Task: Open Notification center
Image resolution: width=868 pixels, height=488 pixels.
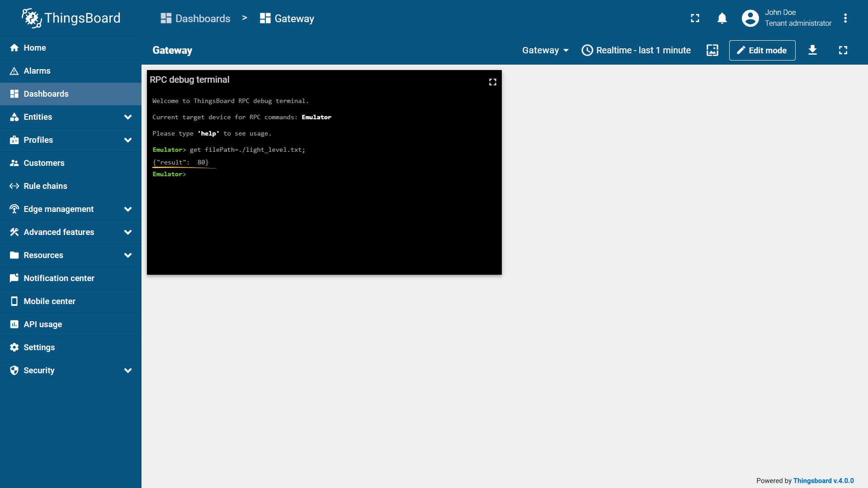Action: pos(59,278)
